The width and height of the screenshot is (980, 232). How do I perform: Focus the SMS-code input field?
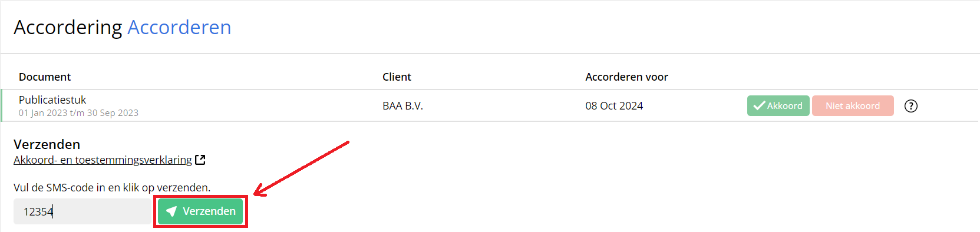coord(83,211)
